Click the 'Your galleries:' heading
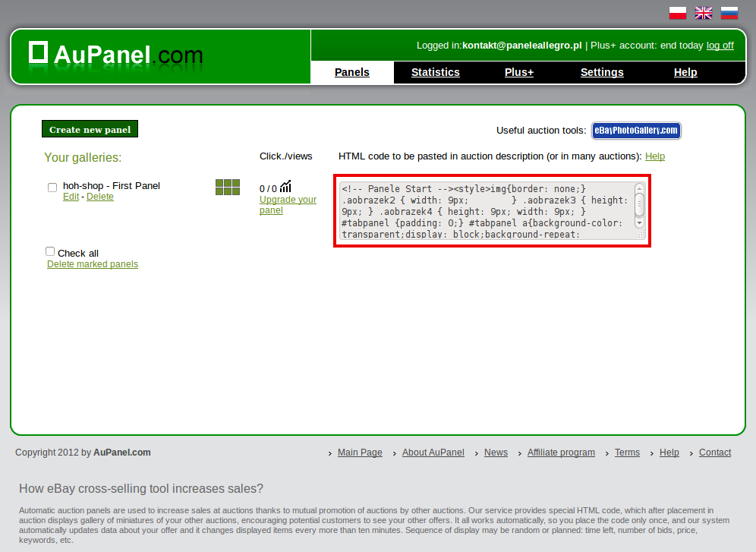Image resolution: width=756 pixels, height=552 pixels. (x=83, y=158)
